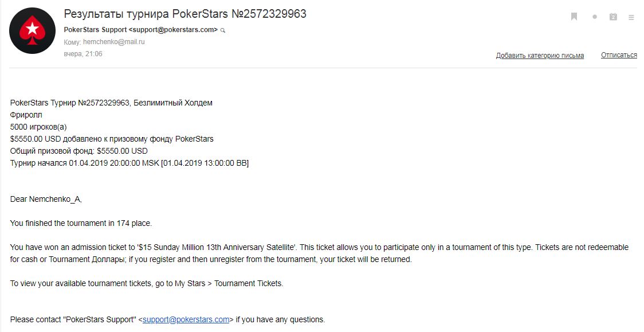The width and height of the screenshot is (644, 332).
Task: Flag the email with the bookmark icon
Action: click(574, 17)
